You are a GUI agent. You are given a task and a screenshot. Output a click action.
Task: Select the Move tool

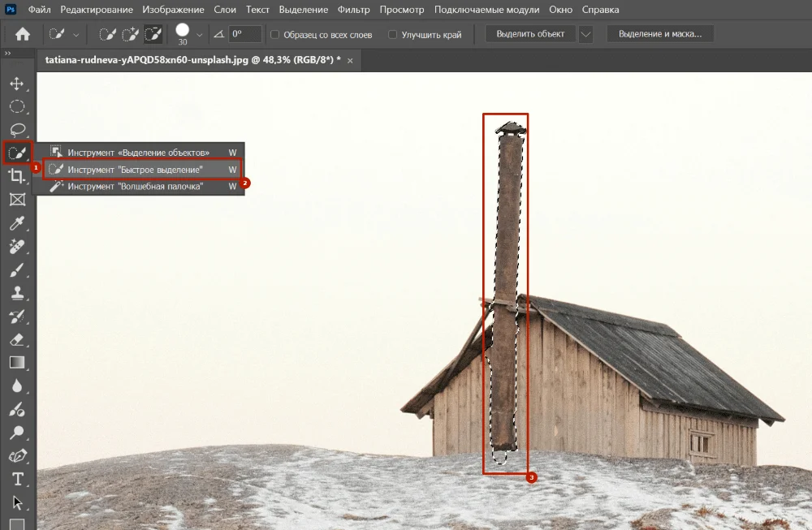pyautogui.click(x=17, y=84)
